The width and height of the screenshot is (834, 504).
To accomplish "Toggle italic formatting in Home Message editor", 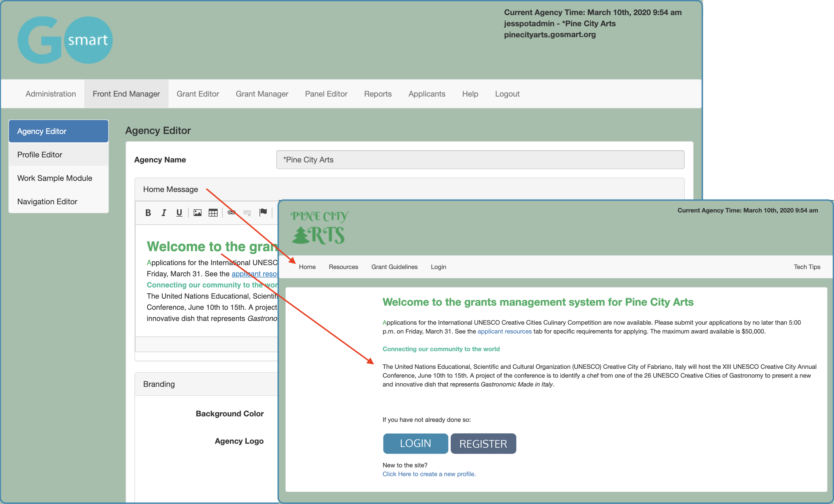I will [164, 213].
